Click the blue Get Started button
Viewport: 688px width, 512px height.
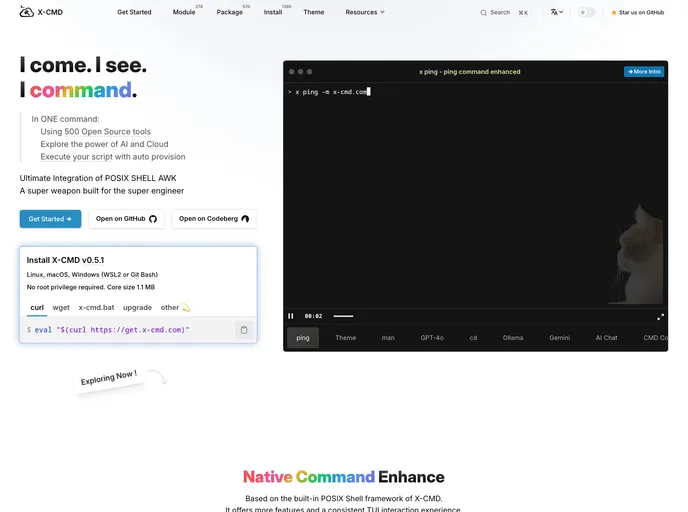[50, 219]
